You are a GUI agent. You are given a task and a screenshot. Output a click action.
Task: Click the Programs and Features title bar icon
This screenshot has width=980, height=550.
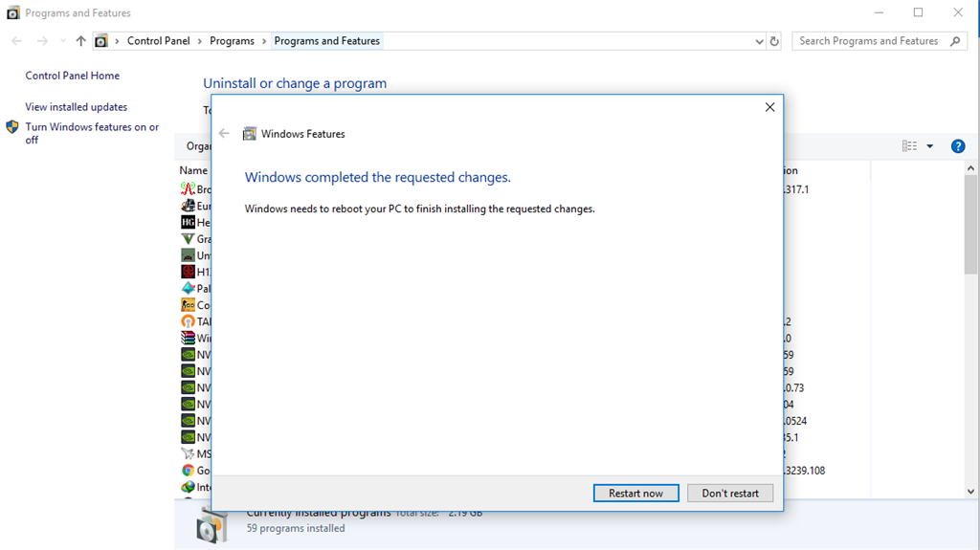click(13, 12)
